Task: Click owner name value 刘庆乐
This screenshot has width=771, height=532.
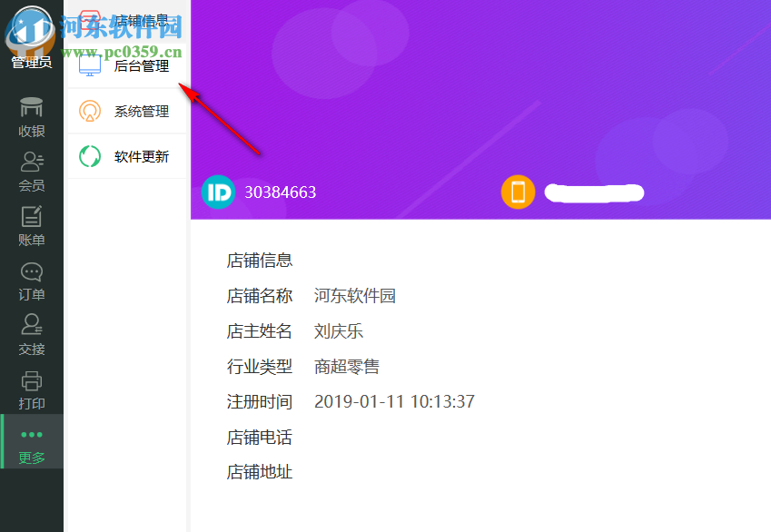Action: [x=339, y=331]
